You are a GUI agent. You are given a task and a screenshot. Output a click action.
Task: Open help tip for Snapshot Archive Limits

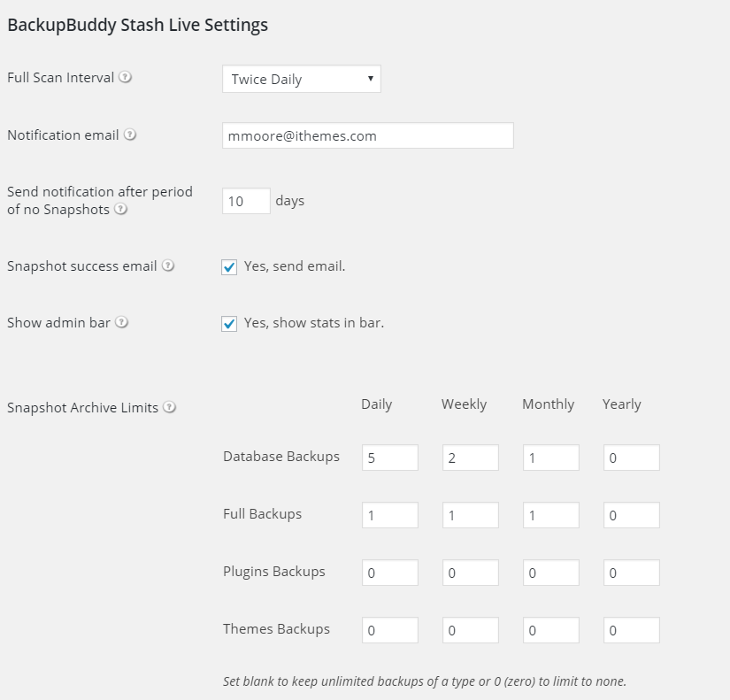coord(170,407)
